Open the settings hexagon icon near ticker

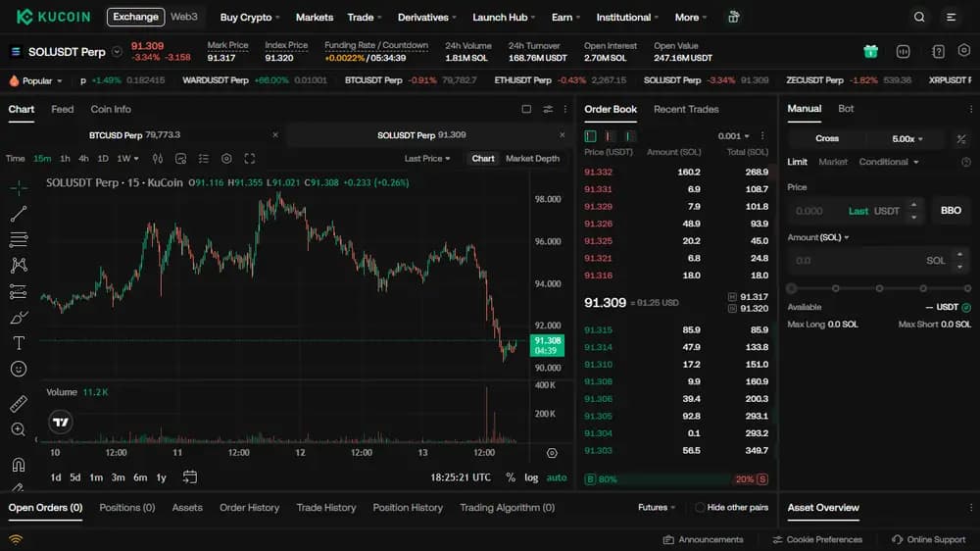click(963, 51)
